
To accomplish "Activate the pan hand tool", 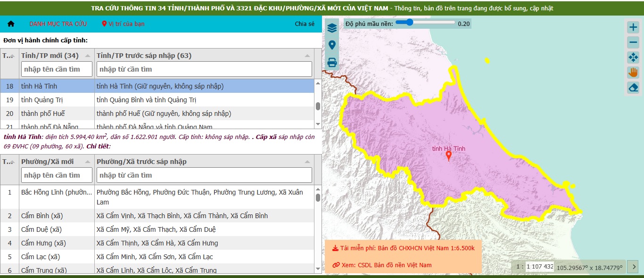I will point(633,73).
